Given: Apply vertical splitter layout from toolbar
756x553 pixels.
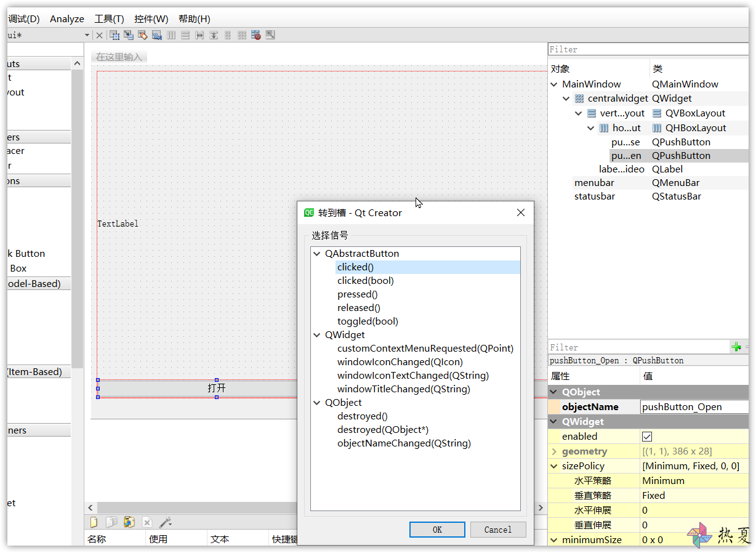Looking at the screenshot, I should pyautogui.click(x=214, y=35).
